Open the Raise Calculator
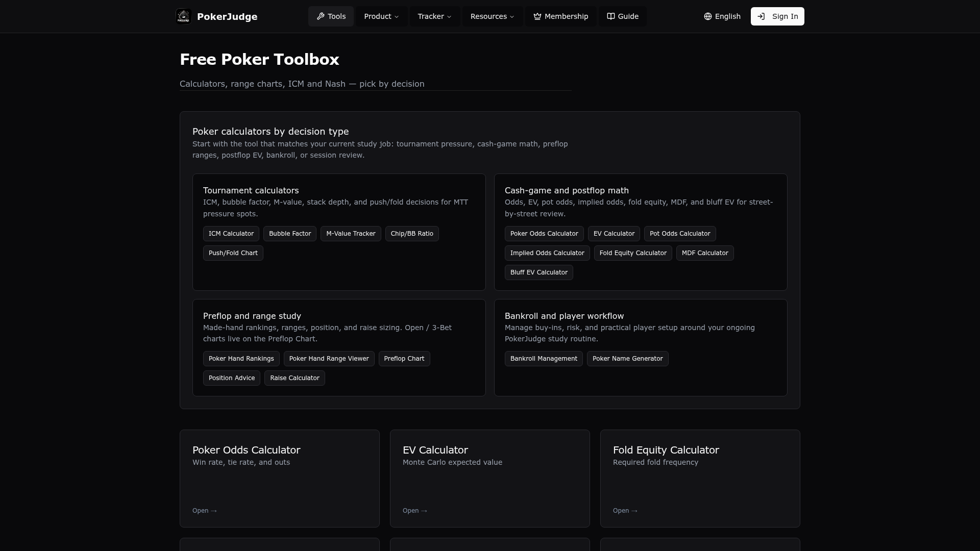The width and height of the screenshot is (980, 551). click(x=295, y=378)
